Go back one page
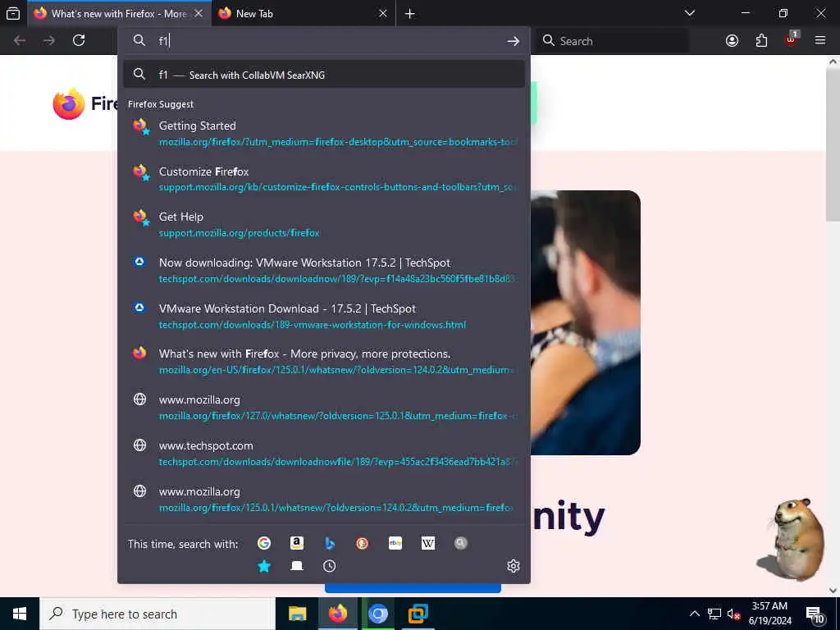Viewport: 840px width, 630px height. 20,41
